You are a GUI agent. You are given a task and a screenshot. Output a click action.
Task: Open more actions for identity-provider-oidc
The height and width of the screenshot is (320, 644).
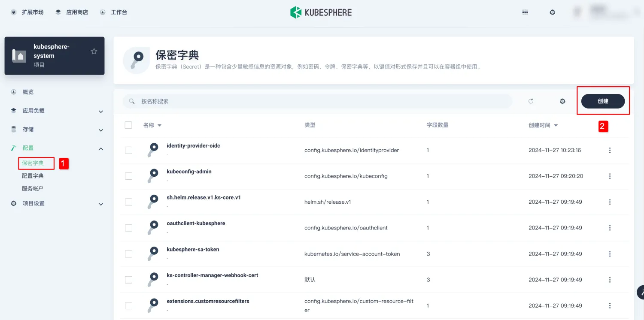coord(610,150)
